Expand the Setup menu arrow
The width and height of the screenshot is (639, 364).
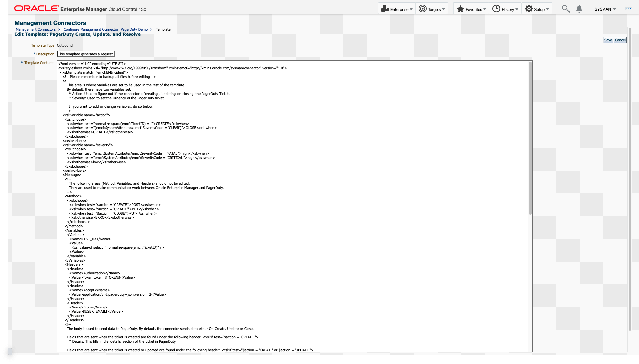click(547, 9)
